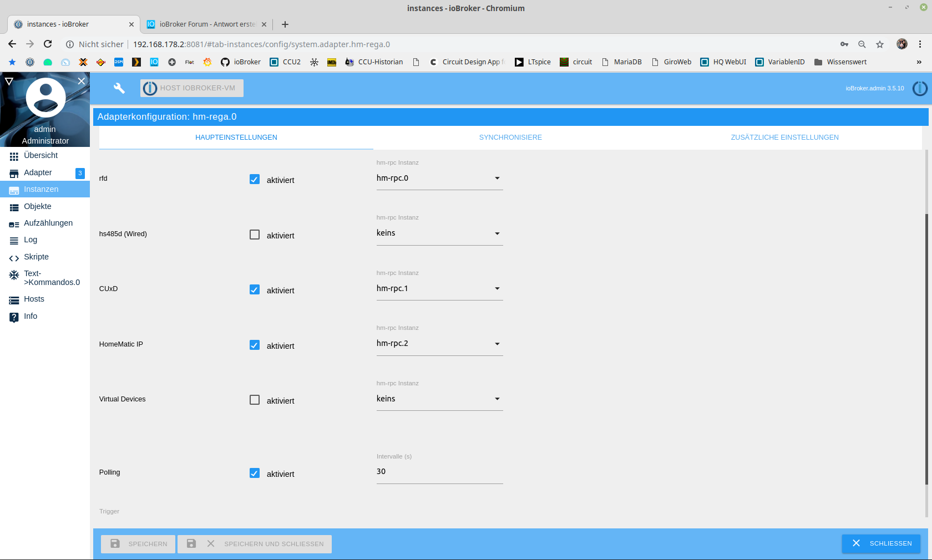Enable the hs485d (Wired) aktiviert checkbox
Viewport: 932px width, 560px height.
tap(255, 235)
